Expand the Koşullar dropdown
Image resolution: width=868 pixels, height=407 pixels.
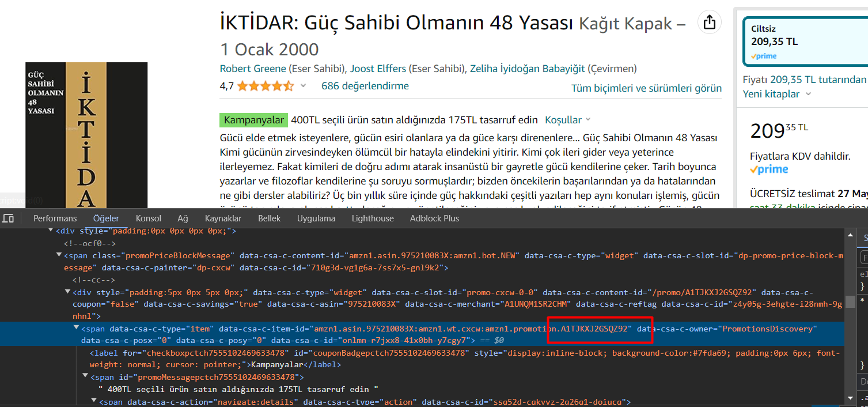(x=568, y=120)
